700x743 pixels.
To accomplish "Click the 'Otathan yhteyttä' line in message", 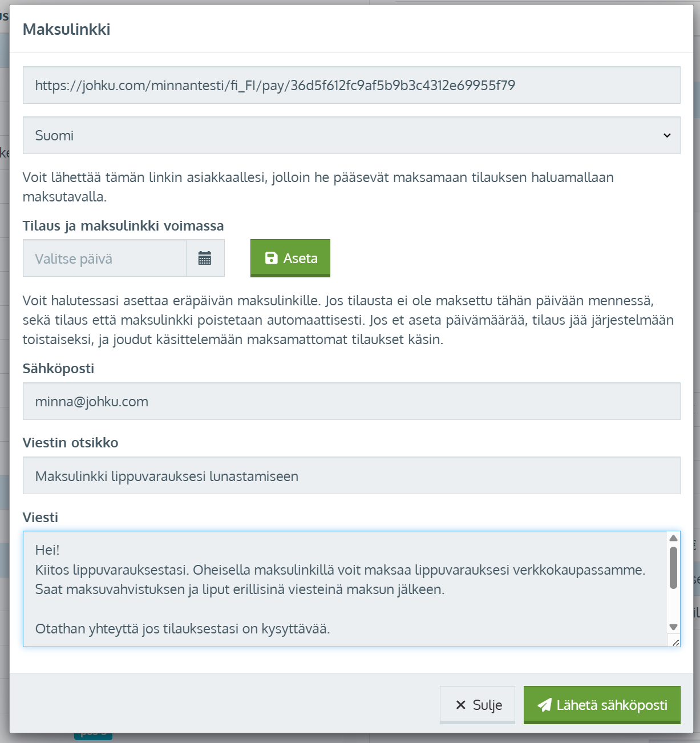I will point(183,629).
